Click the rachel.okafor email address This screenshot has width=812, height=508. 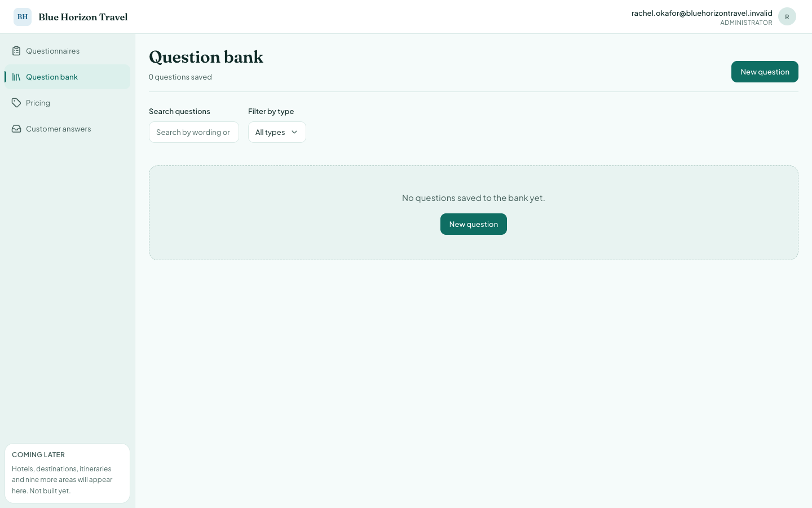click(702, 13)
